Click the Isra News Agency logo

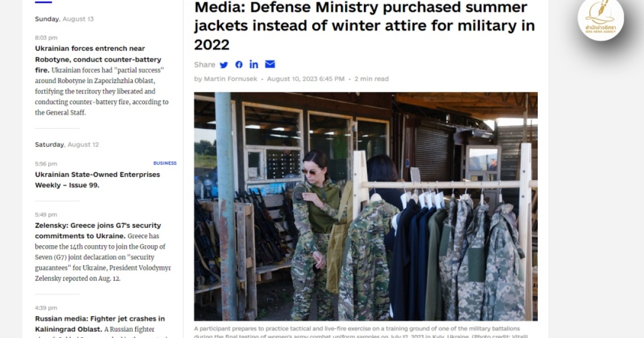tap(601, 19)
